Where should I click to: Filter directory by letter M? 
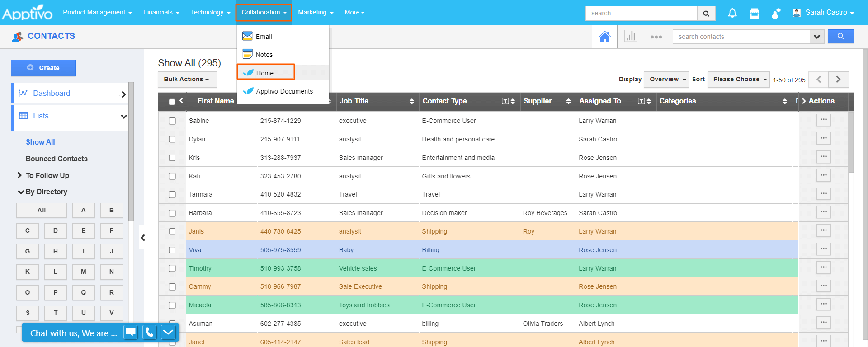point(83,272)
